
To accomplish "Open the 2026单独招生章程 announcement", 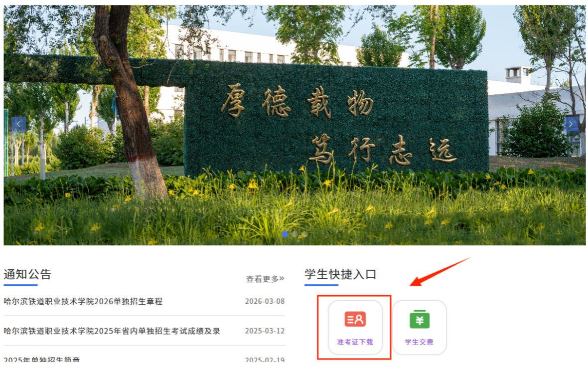I will coord(83,301).
